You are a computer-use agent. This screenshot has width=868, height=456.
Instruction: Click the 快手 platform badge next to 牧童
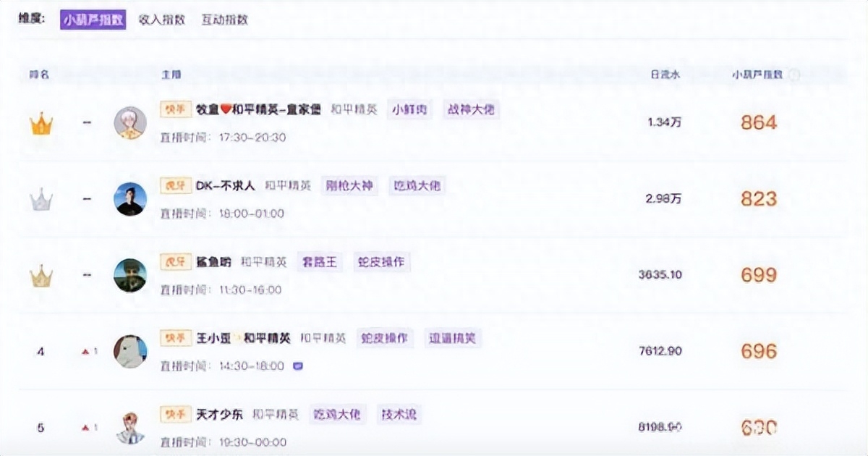[x=174, y=109]
